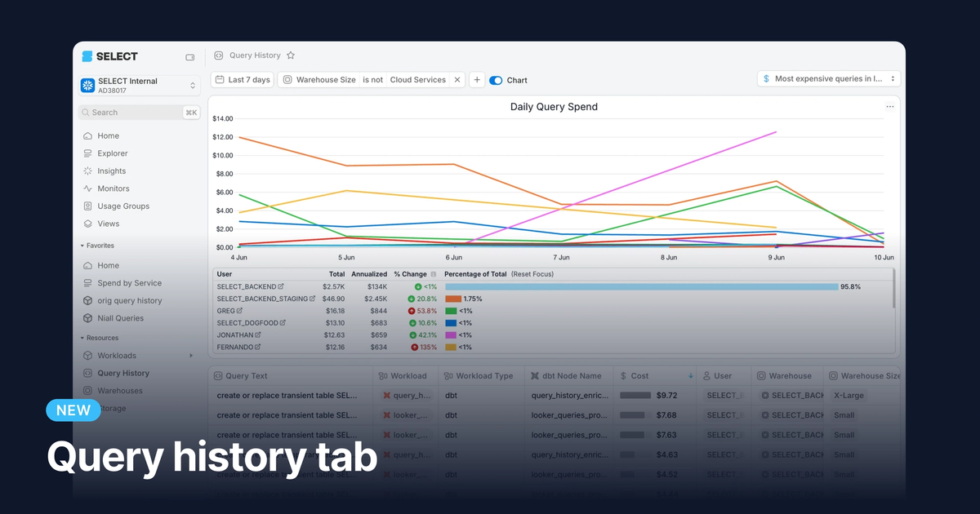The height and width of the screenshot is (514, 980).
Task: Select the Explorer icon in the sidebar
Action: pos(87,153)
